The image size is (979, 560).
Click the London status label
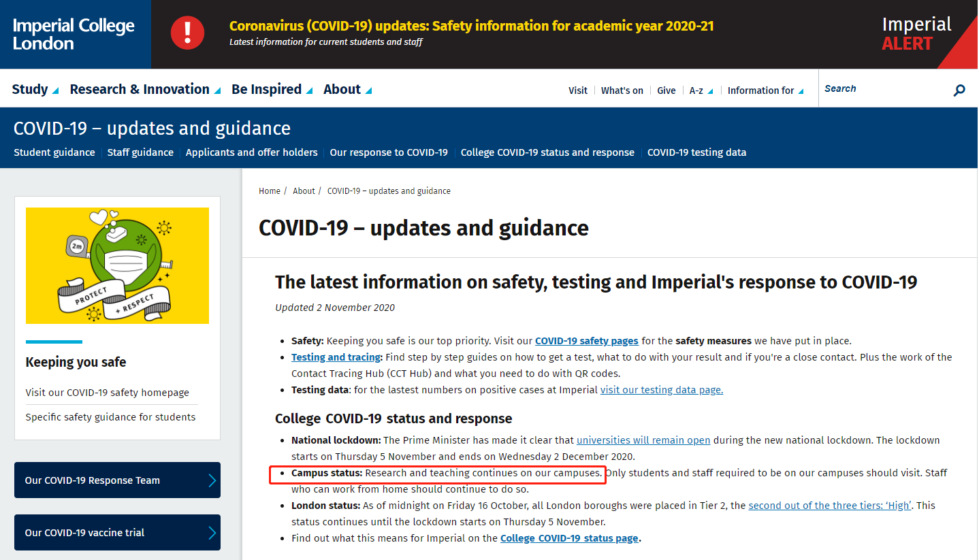[325, 506]
